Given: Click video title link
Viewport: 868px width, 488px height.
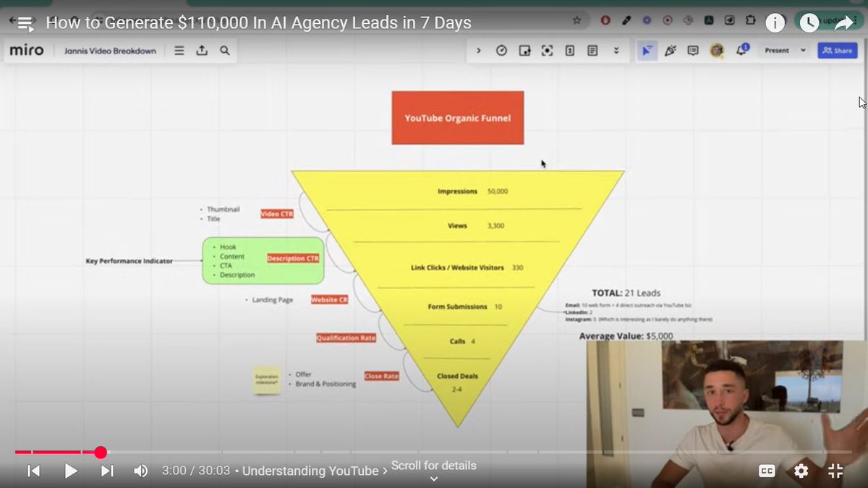Looking at the screenshot, I should pyautogui.click(x=258, y=23).
